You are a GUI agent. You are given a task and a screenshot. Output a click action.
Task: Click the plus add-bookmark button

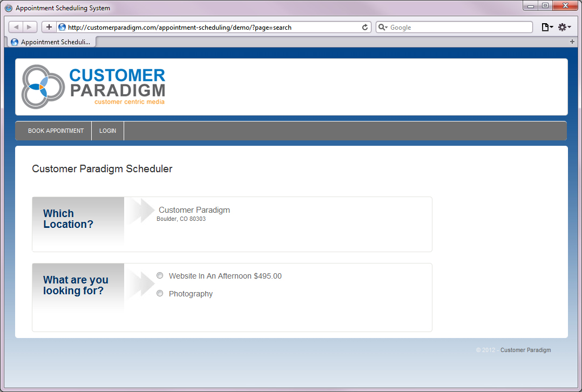coord(49,27)
